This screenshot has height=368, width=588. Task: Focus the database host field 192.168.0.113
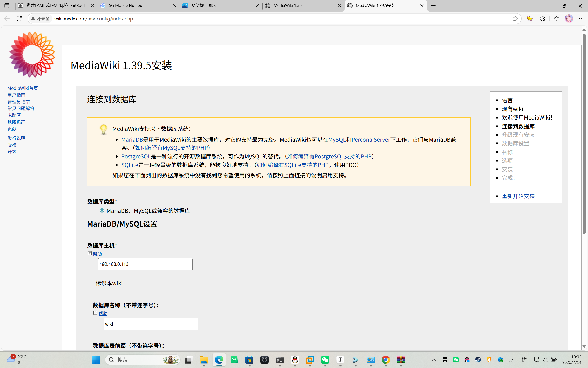coord(145,264)
